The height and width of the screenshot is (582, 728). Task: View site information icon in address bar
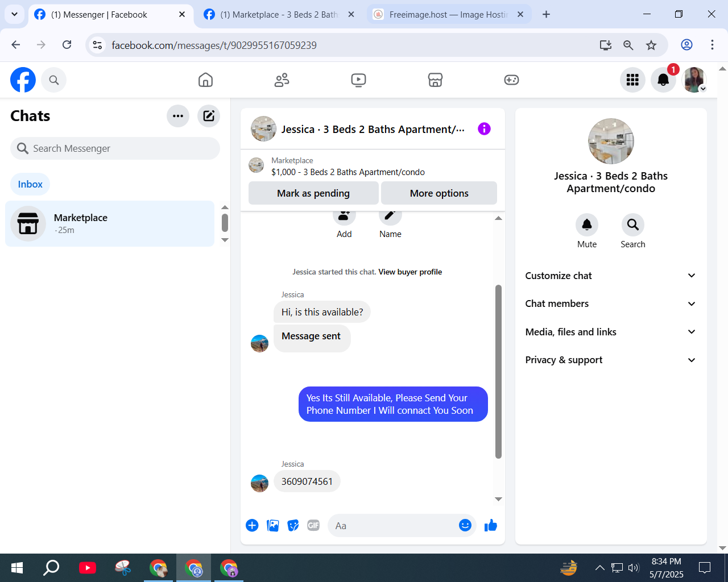pos(97,45)
